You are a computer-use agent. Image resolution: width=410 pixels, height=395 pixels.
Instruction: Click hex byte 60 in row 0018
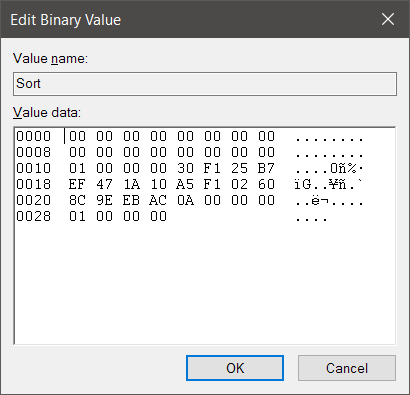266,184
